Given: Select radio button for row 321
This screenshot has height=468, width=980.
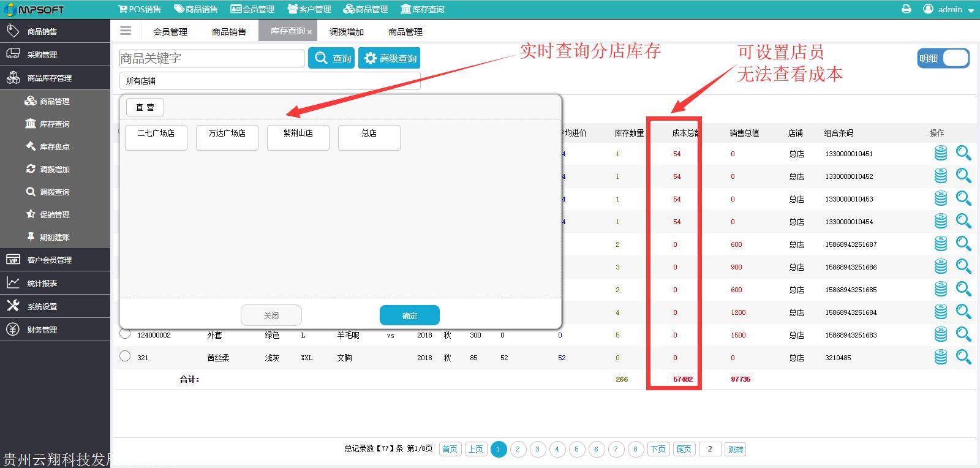Looking at the screenshot, I should pos(125,356).
